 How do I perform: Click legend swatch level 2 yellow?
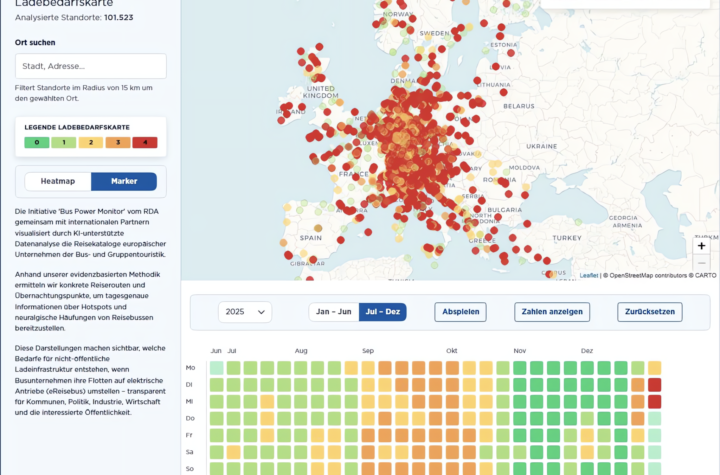coord(91,142)
